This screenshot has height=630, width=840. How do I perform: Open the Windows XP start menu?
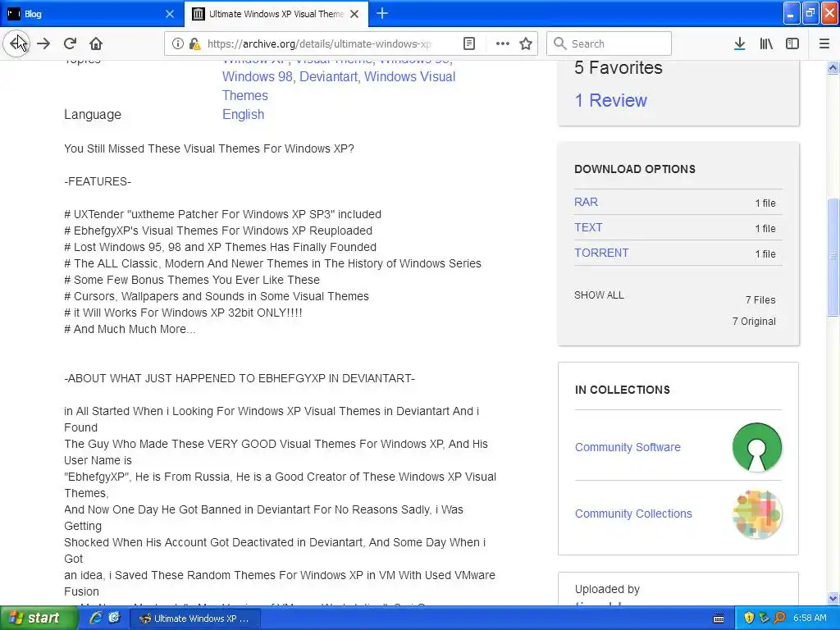(39, 619)
